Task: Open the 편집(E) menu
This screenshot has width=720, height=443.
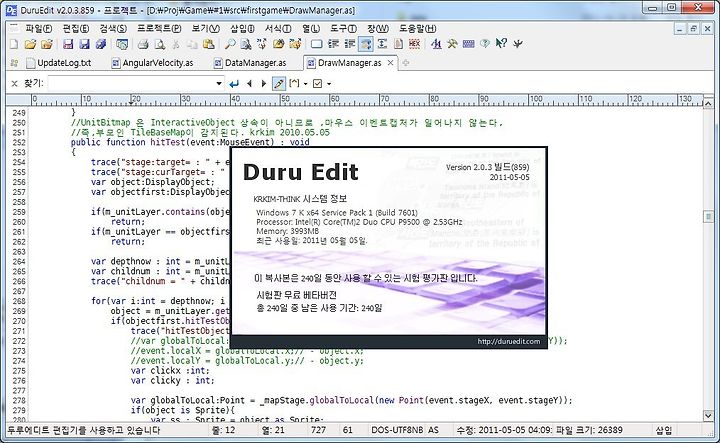Action: pos(76,28)
